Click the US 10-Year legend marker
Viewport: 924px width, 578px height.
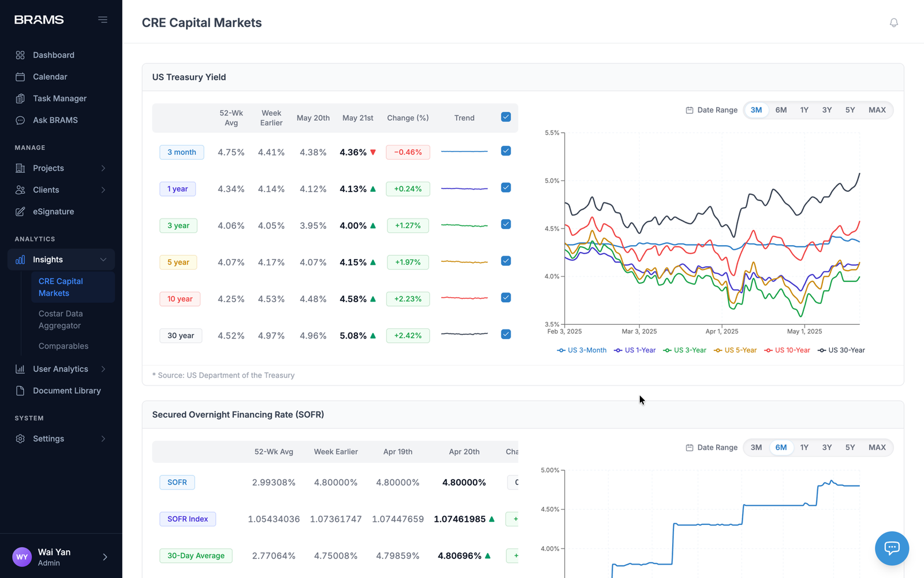(x=768, y=350)
